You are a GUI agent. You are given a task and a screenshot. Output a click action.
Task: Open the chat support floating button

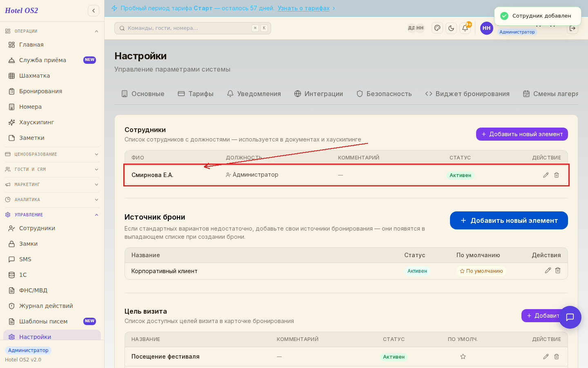click(x=570, y=317)
